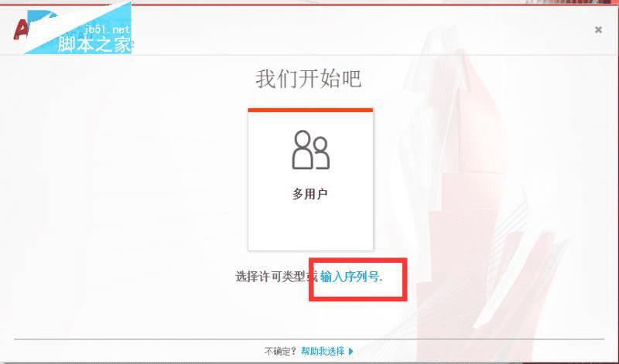Screen dimensions: 619x364
Task: Click the 不确定? footer text
Action: (281, 351)
